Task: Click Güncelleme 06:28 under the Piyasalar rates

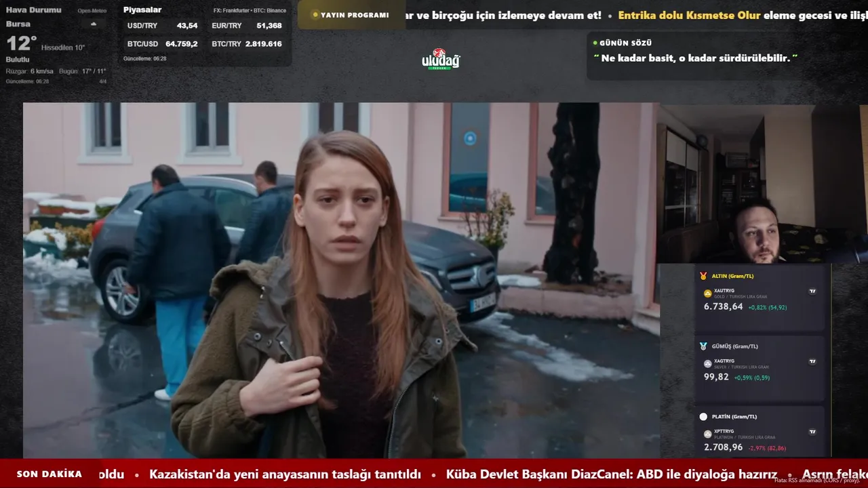Action: pyautogui.click(x=144, y=59)
